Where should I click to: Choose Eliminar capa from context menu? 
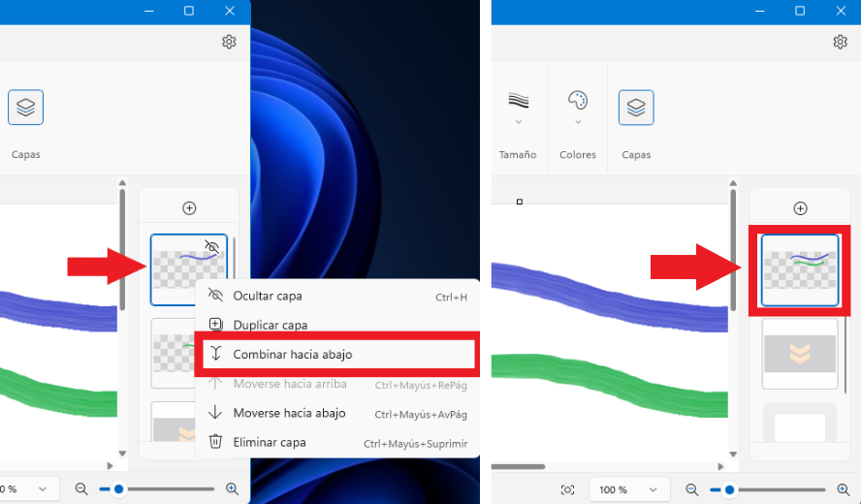pyautogui.click(x=337, y=442)
